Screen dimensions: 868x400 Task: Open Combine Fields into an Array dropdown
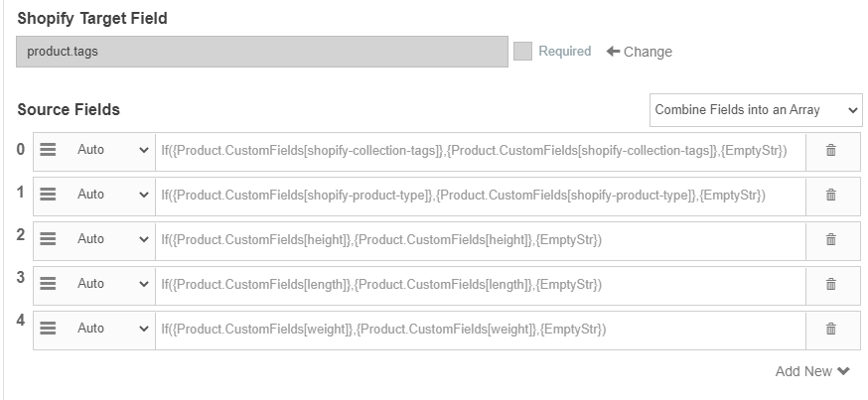(x=756, y=110)
